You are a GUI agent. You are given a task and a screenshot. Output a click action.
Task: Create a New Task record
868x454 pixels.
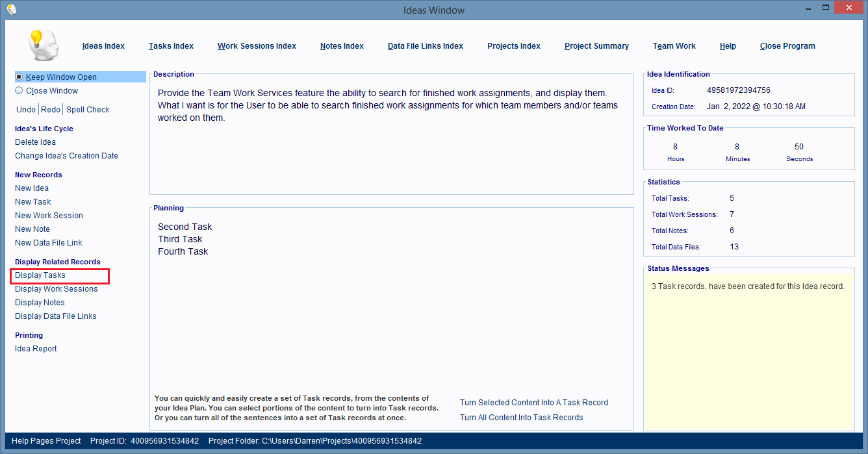(33, 202)
